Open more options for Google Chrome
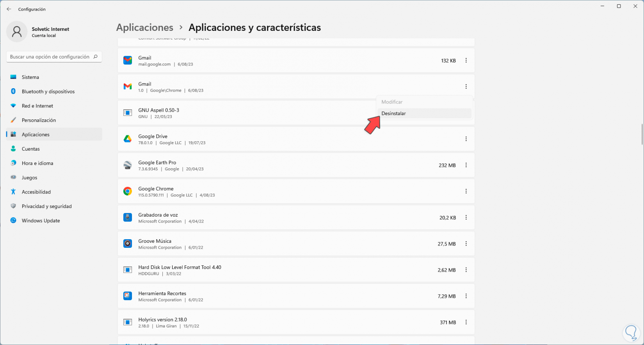Screen dimensions: 644x345 click(466, 191)
